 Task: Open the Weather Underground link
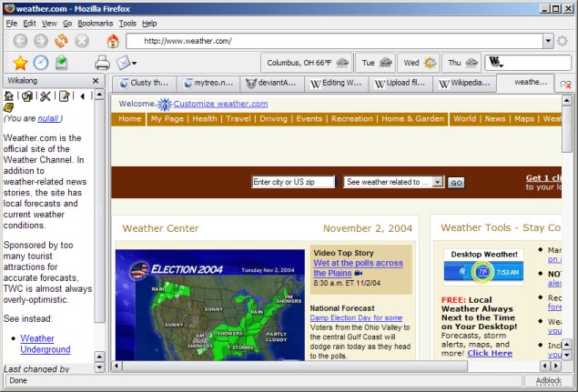[45, 344]
